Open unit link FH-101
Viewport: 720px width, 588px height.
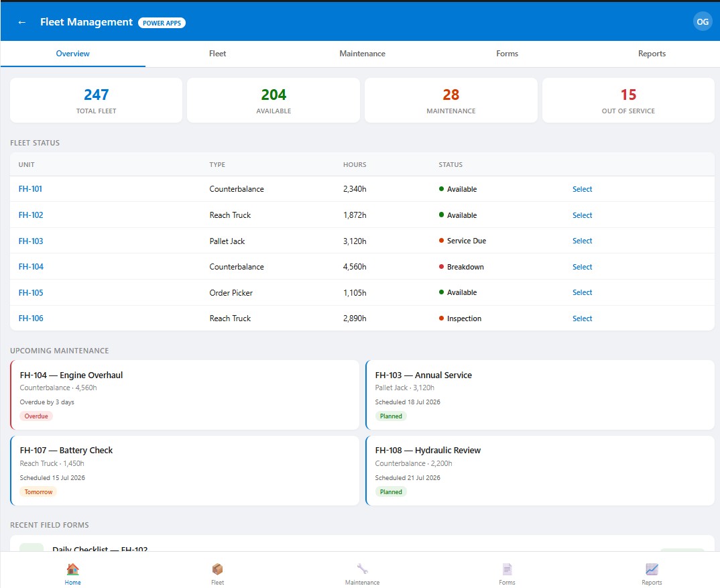(30, 189)
